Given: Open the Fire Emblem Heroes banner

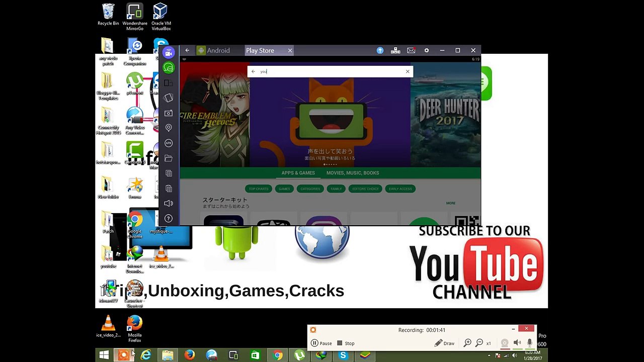Looking at the screenshot, I should (x=214, y=115).
